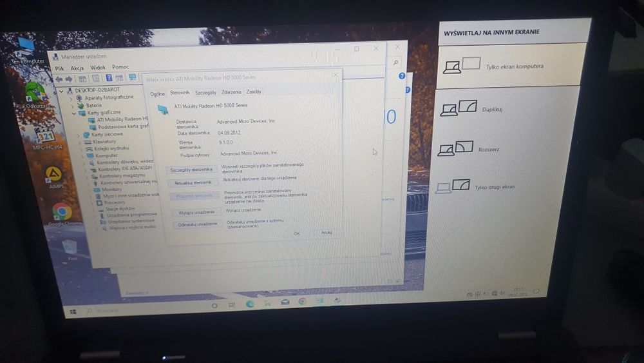The image size is (644, 363).
Task: Expand the Karty sieciowe node
Action: click(x=79, y=135)
